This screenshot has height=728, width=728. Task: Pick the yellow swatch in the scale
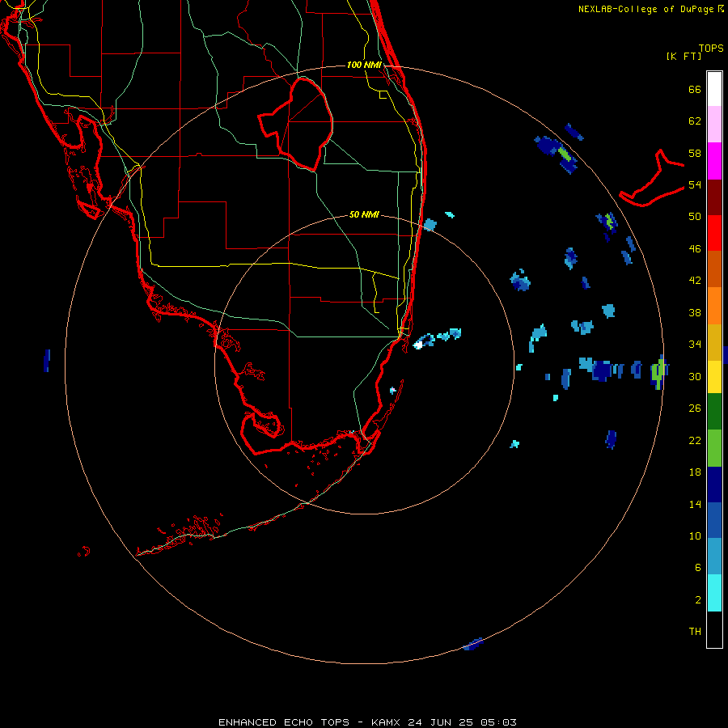tap(714, 377)
